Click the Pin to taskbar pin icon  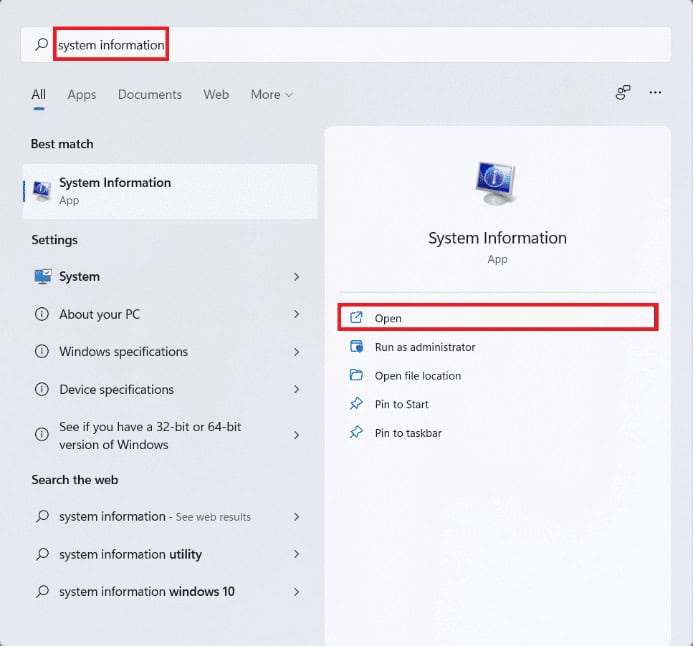click(x=356, y=432)
